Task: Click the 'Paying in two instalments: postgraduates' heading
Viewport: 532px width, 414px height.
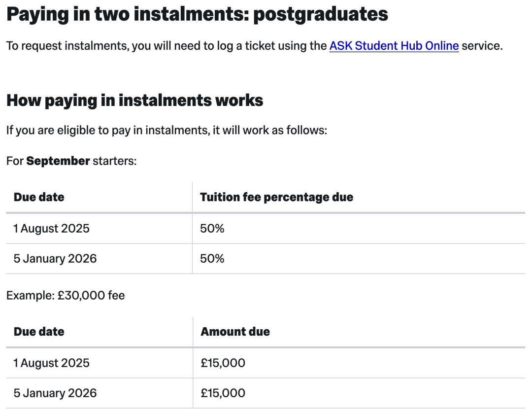Action: 197,15
